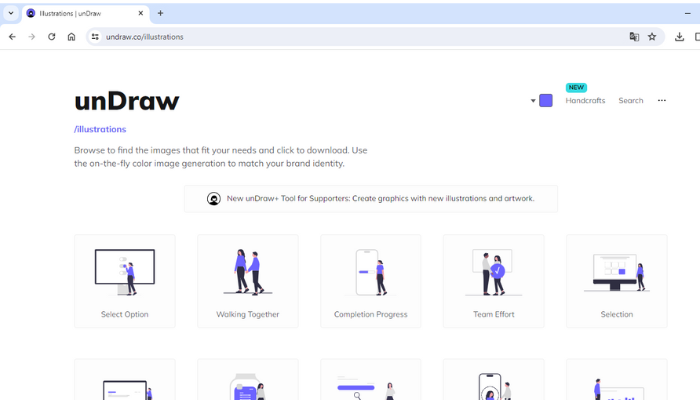Screen dimensions: 700x400
Task: View site information icon in address bar
Action: pos(95,37)
